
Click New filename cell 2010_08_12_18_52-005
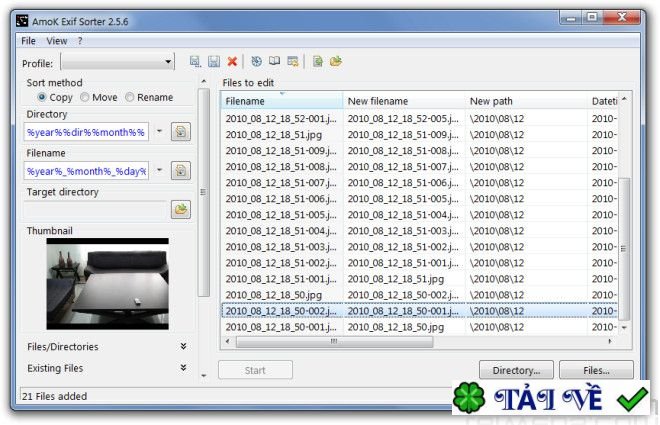(403, 119)
